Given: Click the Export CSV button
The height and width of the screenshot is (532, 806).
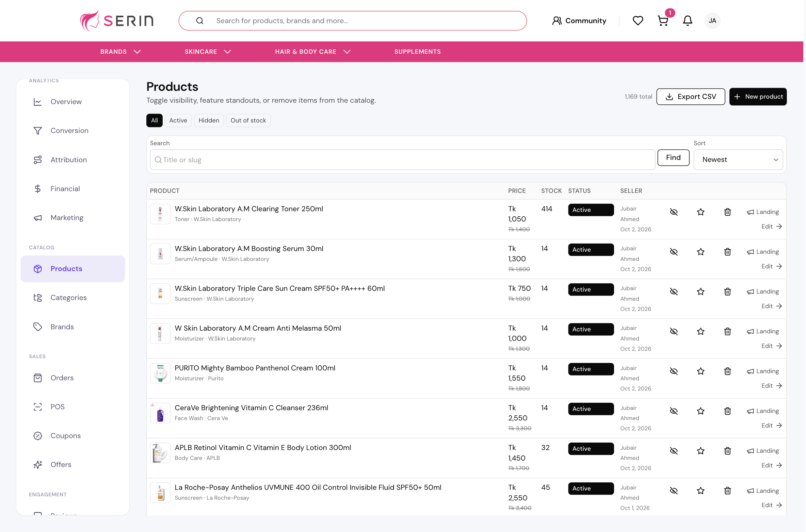Looking at the screenshot, I should (x=690, y=97).
